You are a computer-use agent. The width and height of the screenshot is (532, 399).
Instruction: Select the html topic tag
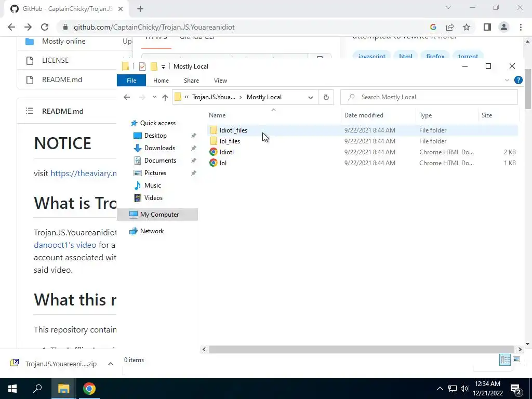406,56
